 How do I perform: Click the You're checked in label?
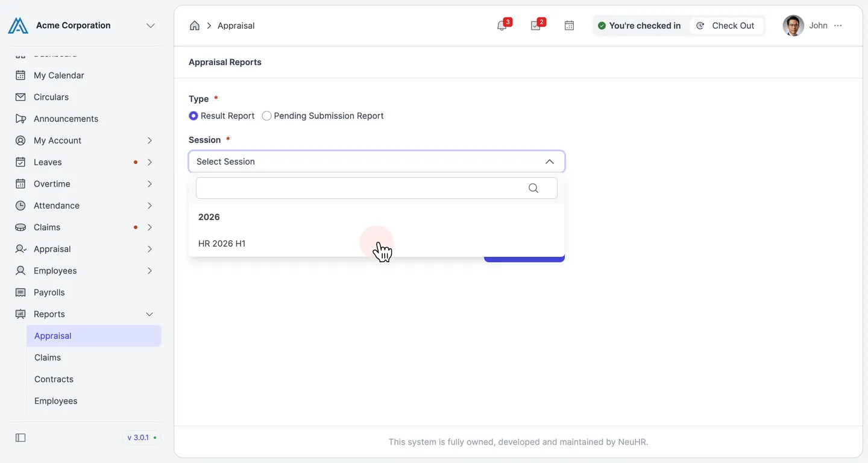point(644,26)
